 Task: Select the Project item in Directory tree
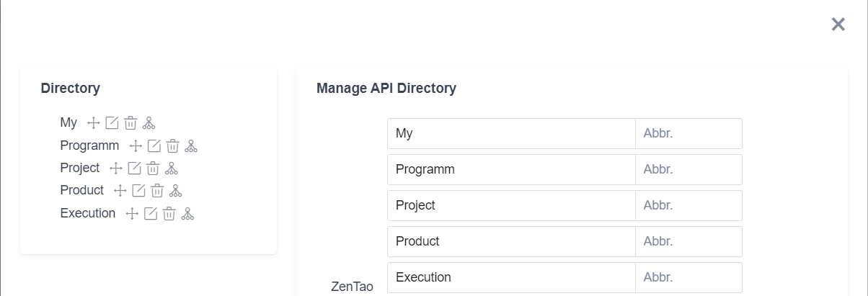pyautogui.click(x=80, y=168)
